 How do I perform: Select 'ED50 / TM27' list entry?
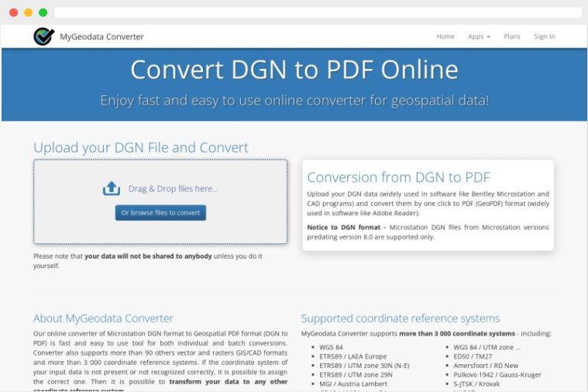pyautogui.click(x=473, y=356)
